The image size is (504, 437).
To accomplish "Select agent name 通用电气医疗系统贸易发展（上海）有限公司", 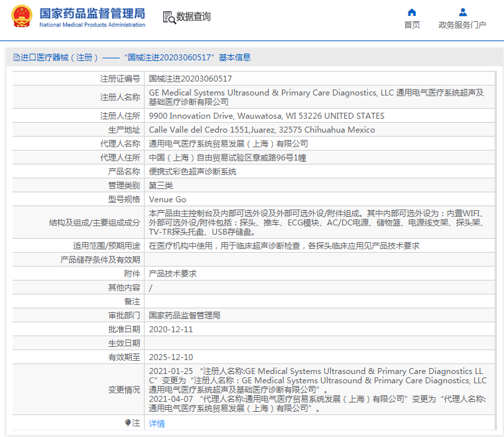I will pyautogui.click(x=228, y=144).
